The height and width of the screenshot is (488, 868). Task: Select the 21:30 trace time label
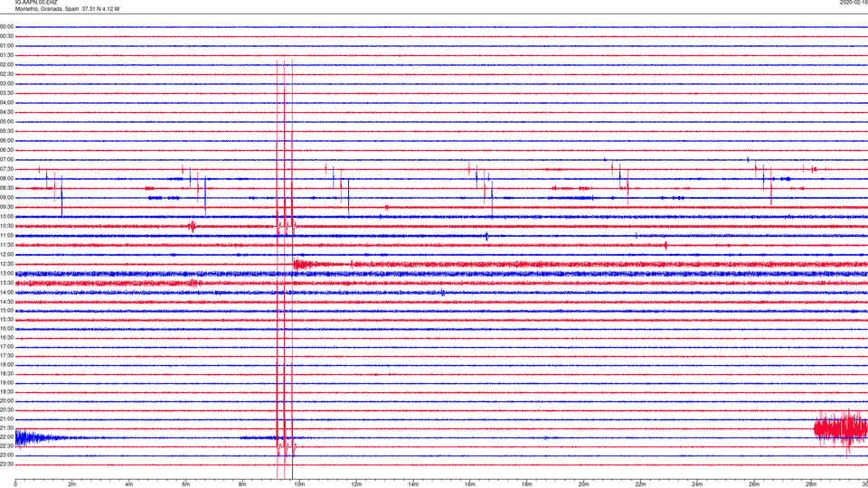6,428
